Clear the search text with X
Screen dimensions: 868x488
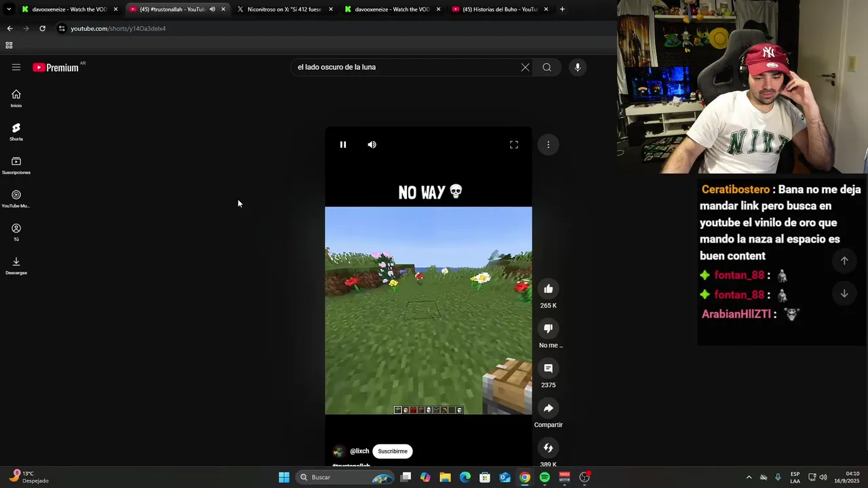(525, 67)
